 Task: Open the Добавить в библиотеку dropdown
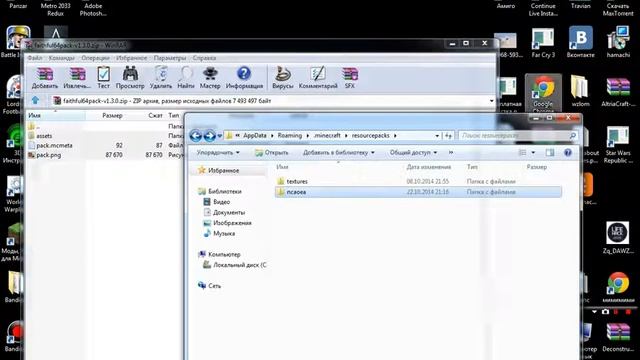(338, 153)
